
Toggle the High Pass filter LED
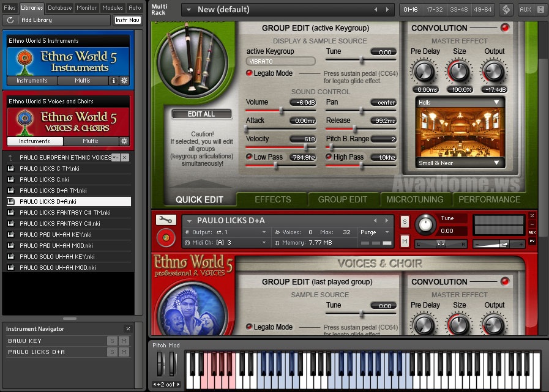pos(329,157)
